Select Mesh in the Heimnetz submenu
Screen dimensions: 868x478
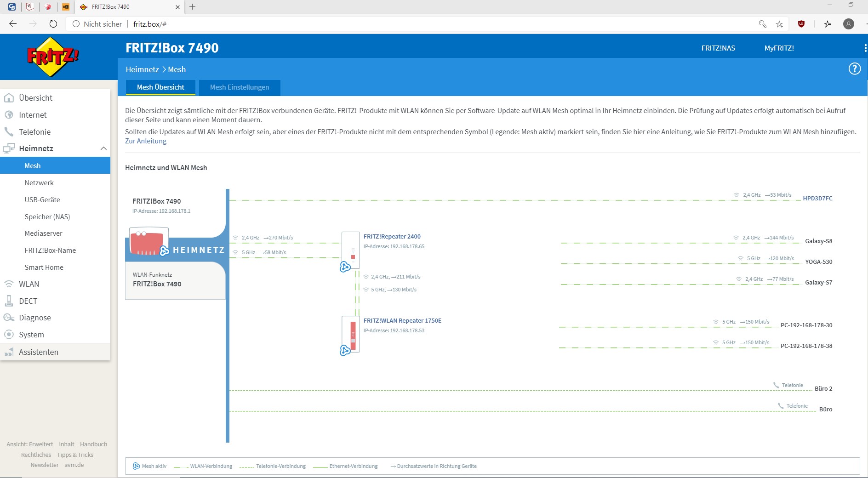pos(55,165)
